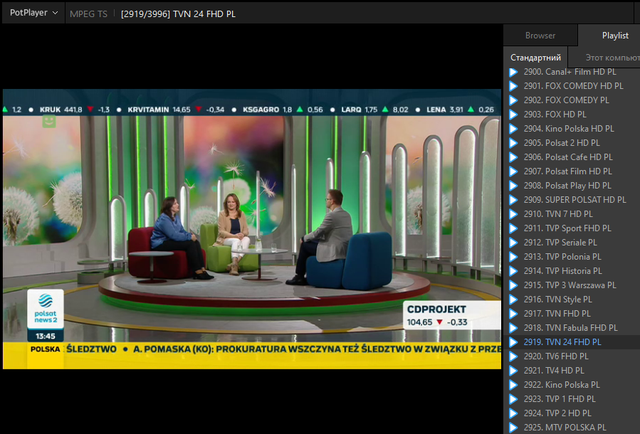Click play icon next to 2920. TV6 FHD PL

[x=513, y=356]
